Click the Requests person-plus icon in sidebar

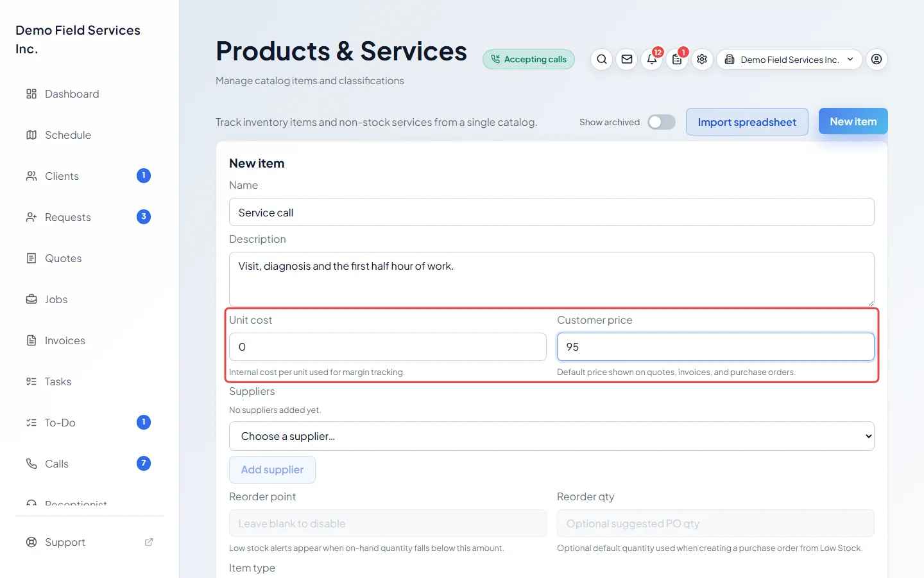pos(31,217)
